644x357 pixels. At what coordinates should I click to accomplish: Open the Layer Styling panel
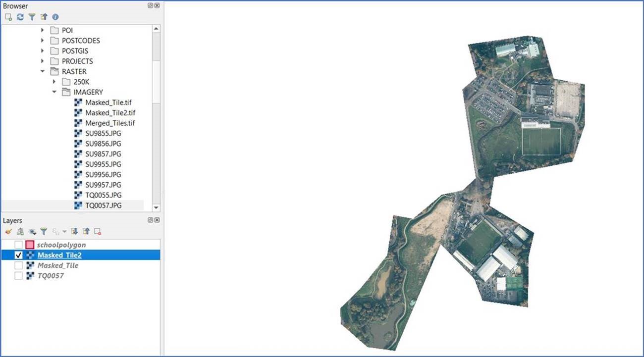pyautogui.click(x=8, y=231)
